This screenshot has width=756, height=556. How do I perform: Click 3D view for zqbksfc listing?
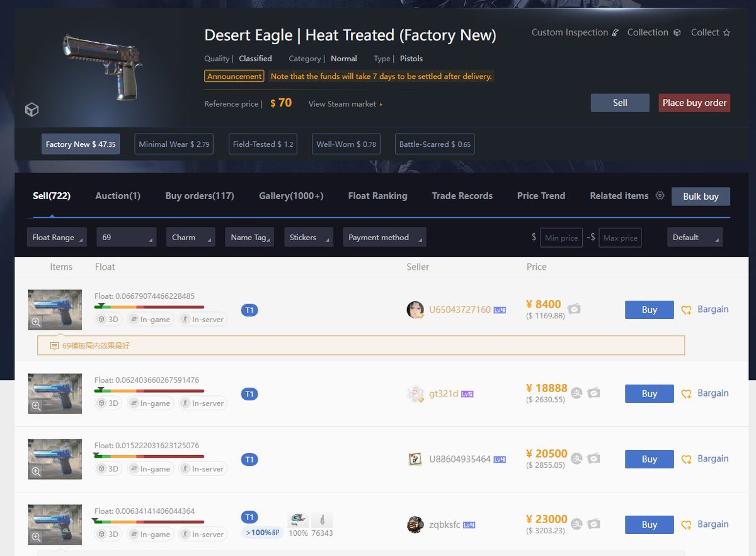pos(108,535)
